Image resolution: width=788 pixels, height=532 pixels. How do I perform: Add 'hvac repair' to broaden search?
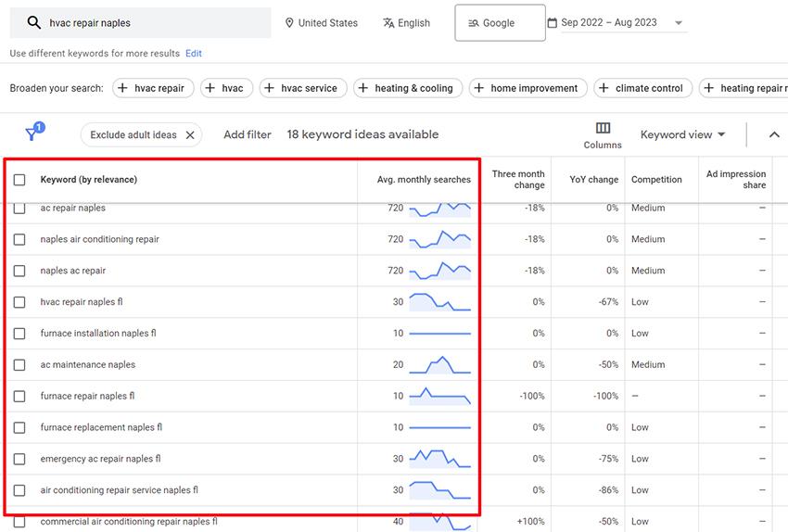pos(153,88)
